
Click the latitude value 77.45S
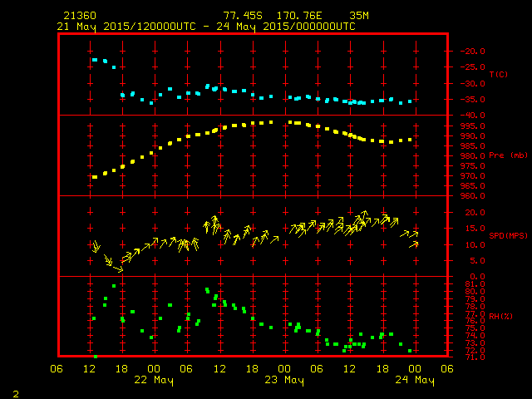point(243,16)
